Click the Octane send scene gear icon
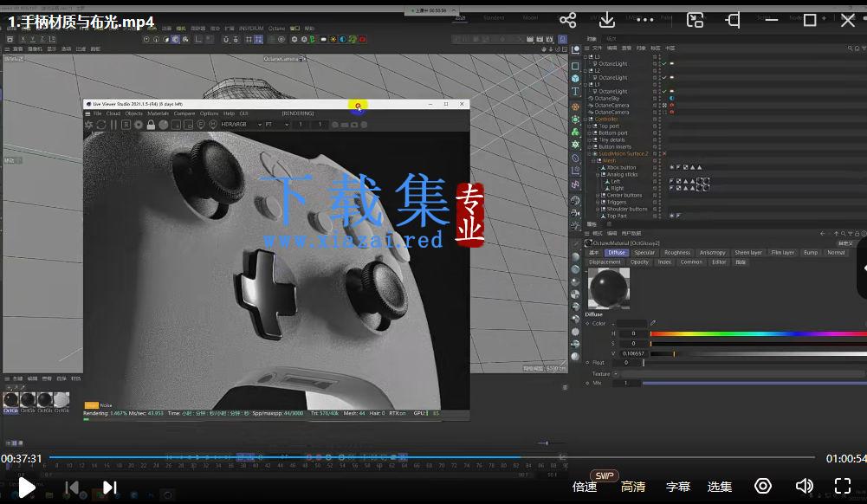 88,125
